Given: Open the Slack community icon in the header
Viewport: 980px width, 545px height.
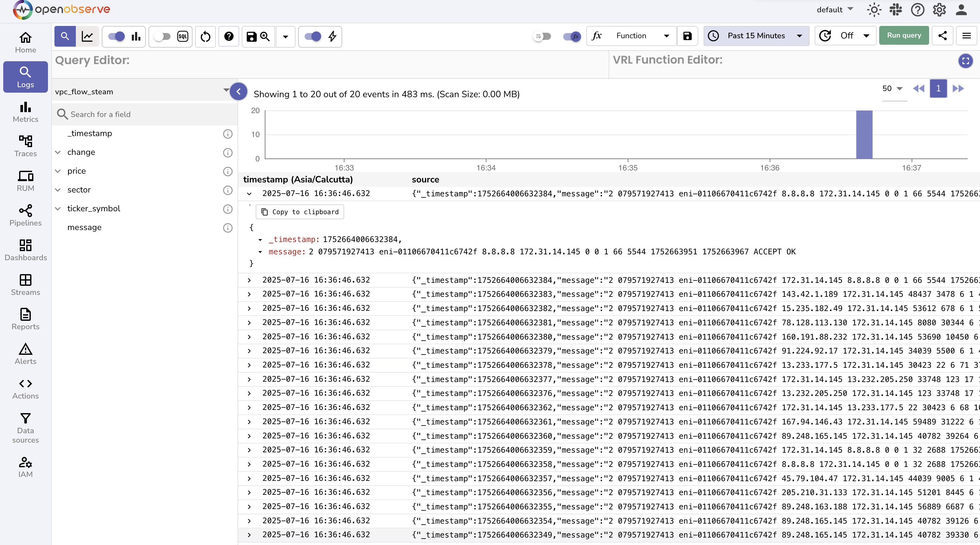Looking at the screenshot, I should pos(895,10).
